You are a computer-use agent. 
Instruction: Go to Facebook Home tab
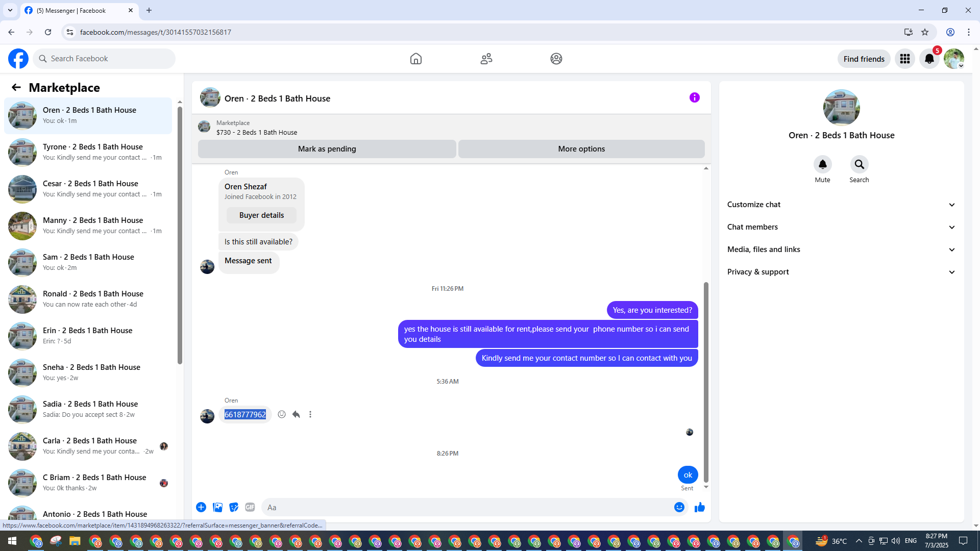click(415, 59)
